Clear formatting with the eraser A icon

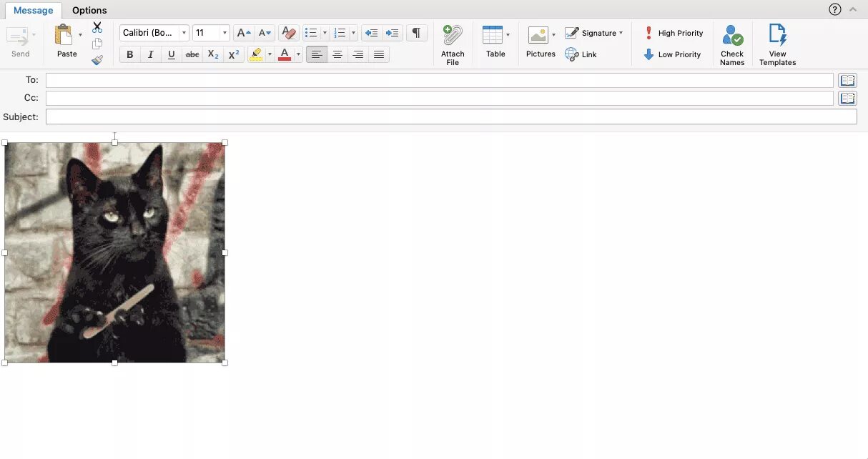(289, 33)
